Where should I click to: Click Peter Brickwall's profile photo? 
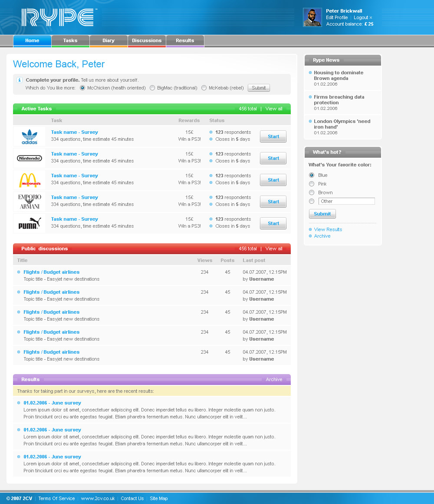click(x=312, y=17)
